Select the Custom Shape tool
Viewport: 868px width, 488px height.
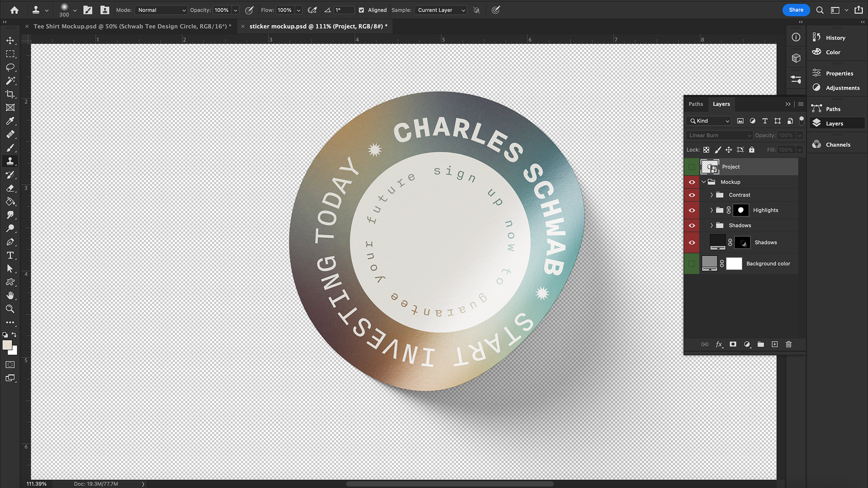coord(10,282)
